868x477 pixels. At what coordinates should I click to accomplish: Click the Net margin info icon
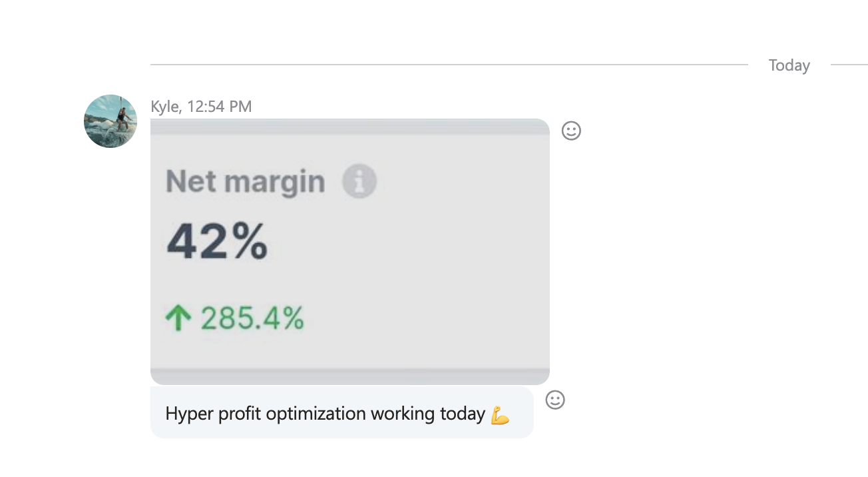[x=359, y=181]
